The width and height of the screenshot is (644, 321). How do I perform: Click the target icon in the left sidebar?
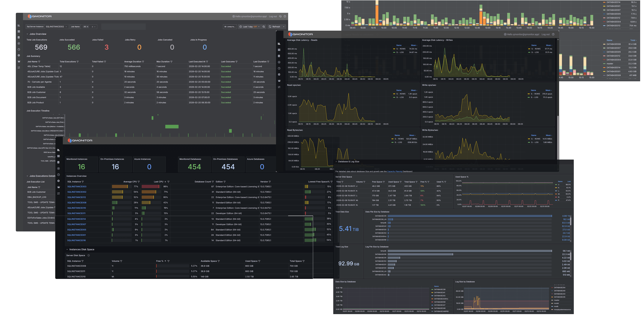click(19, 43)
